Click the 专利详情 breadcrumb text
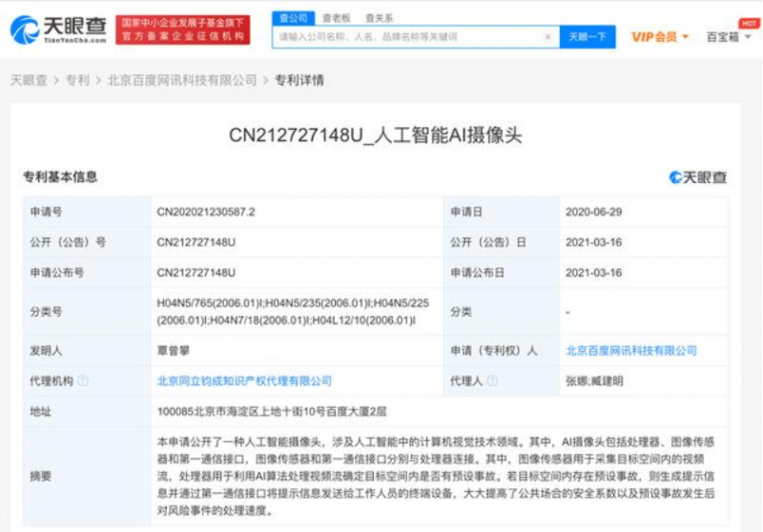This screenshot has width=763, height=532. [x=299, y=80]
